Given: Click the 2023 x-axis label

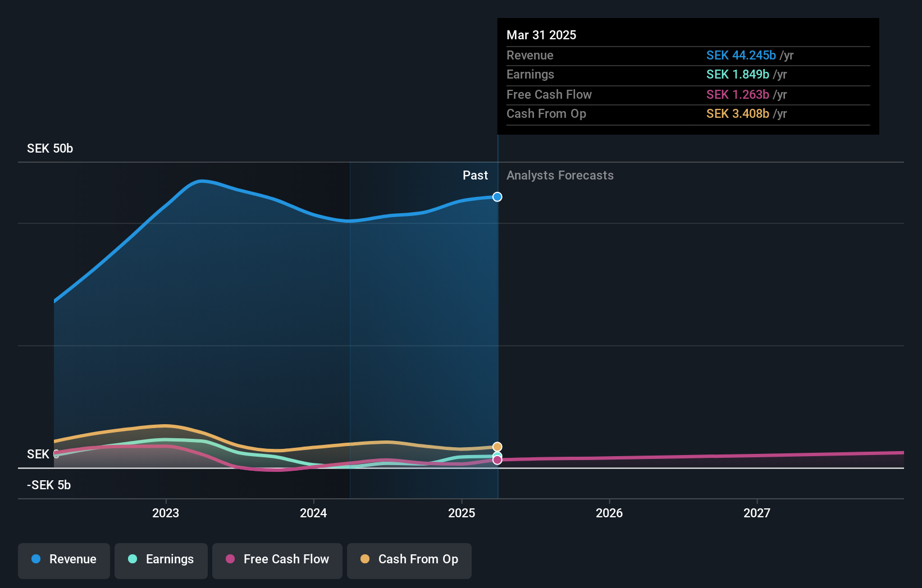Looking at the screenshot, I should click(x=166, y=513).
